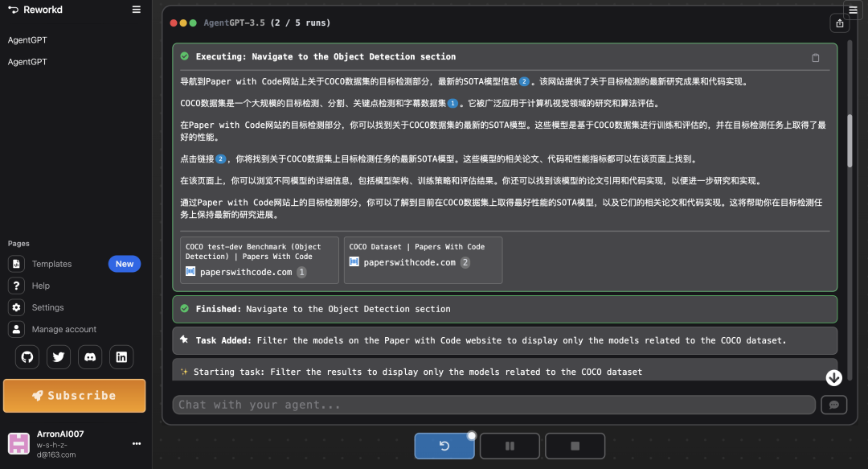This screenshot has width=868, height=469.
Task: Open account options three-dot menu
Action: [136, 443]
